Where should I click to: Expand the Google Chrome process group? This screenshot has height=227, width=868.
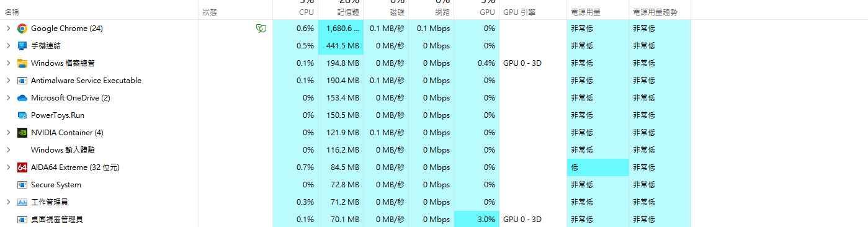tap(8, 29)
